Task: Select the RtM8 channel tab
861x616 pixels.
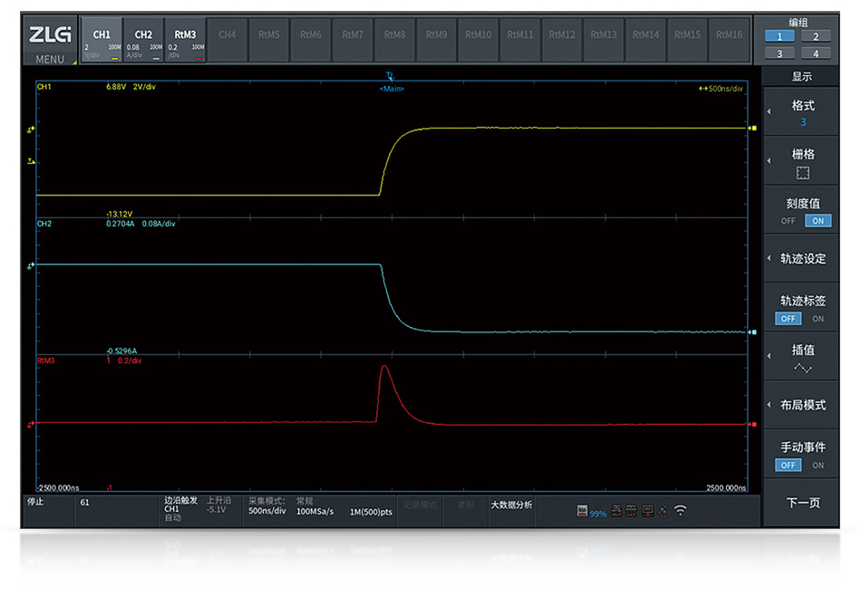Action: tap(394, 40)
